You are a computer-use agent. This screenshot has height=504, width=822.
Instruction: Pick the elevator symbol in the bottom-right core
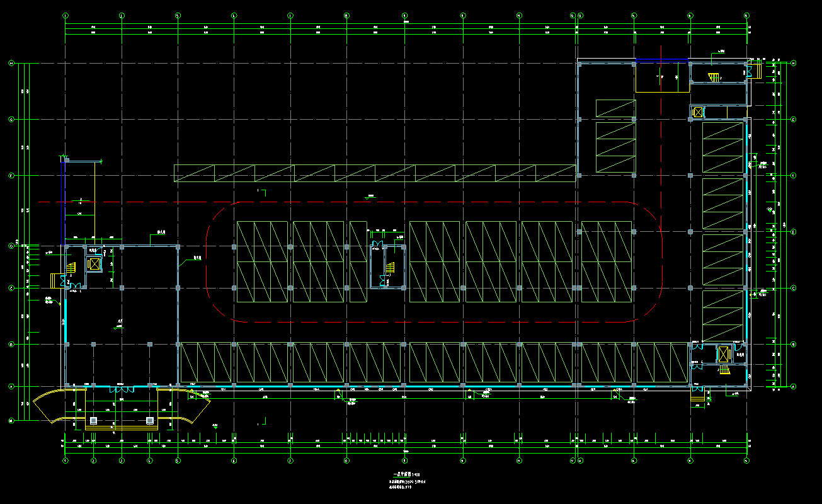(x=722, y=354)
